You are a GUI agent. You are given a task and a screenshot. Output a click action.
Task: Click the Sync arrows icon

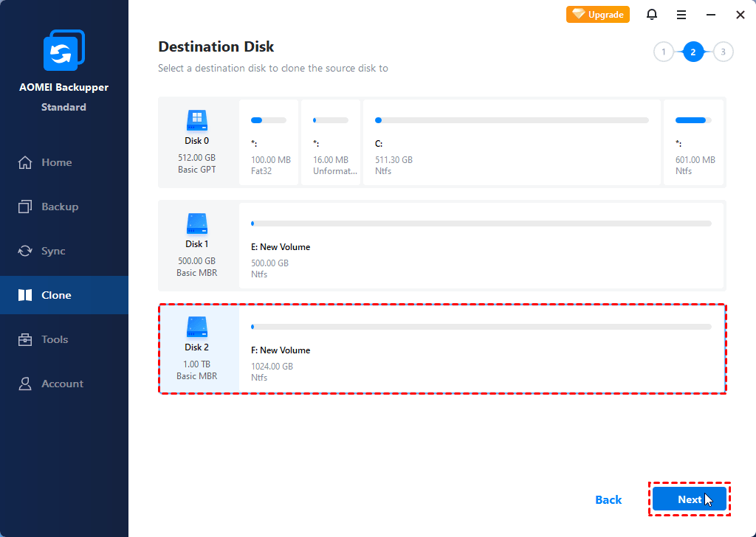(26, 252)
